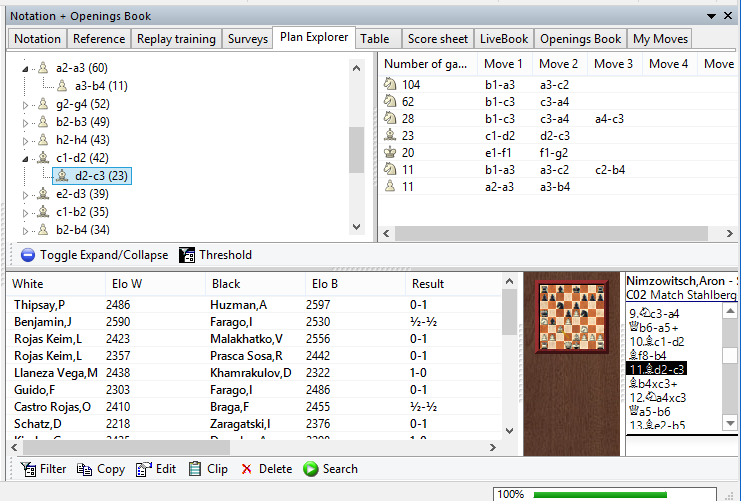Expand the g2-g4 (52) tree node
The height and width of the screenshot is (501, 741).
coord(27,104)
